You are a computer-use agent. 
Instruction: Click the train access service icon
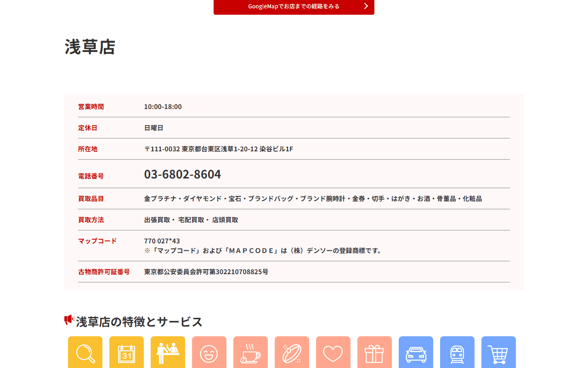(457, 352)
